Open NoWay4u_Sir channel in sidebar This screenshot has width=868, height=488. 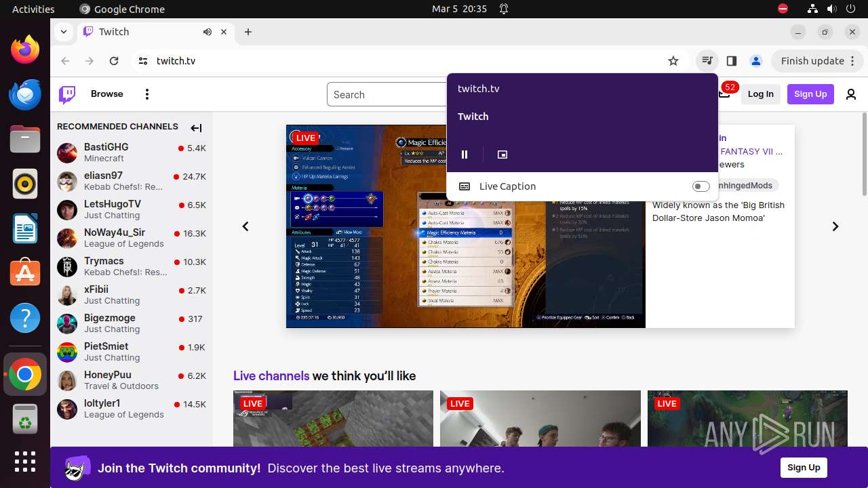(x=132, y=238)
